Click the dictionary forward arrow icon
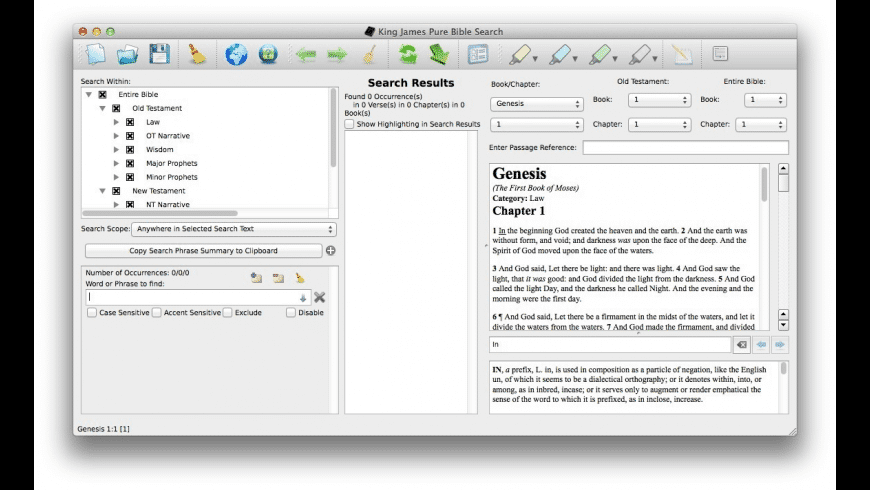 (780, 345)
